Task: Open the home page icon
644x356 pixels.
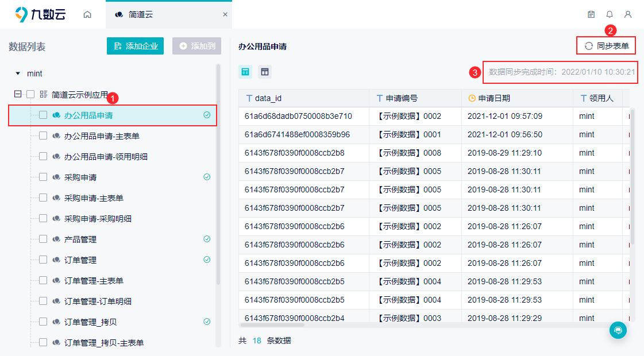Action: (87, 14)
